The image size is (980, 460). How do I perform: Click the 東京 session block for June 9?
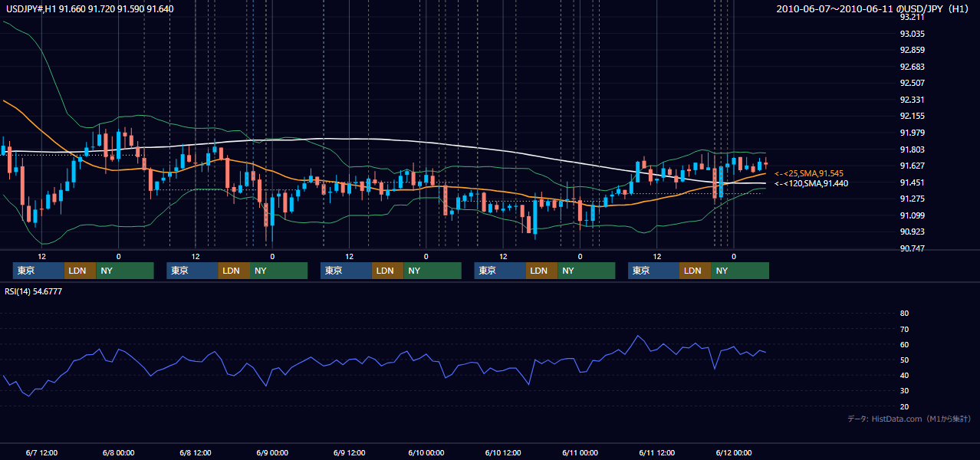[346, 271]
